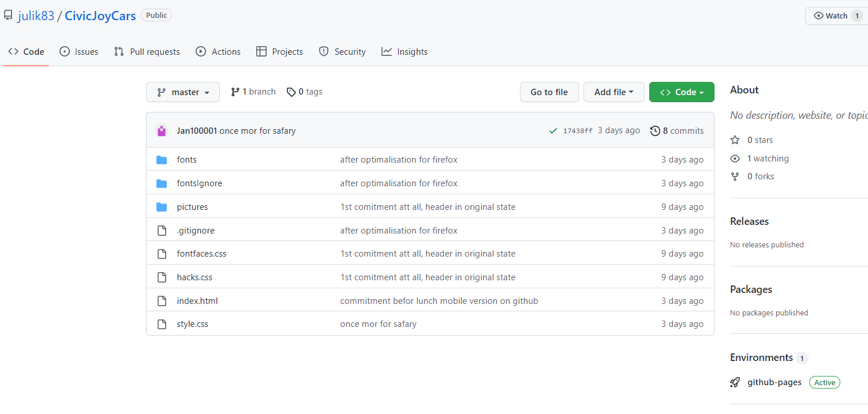Click the Watch button
868x414 pixels.
836,16
